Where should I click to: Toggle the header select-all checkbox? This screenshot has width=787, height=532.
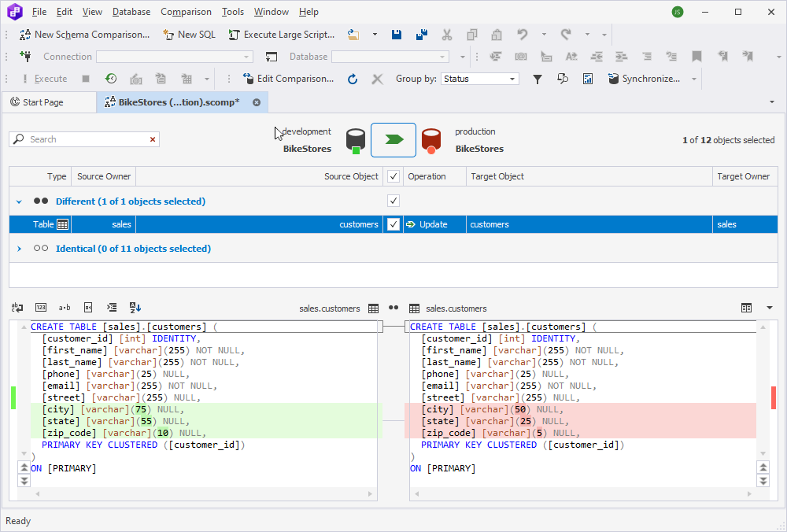[x=393, y=176]
